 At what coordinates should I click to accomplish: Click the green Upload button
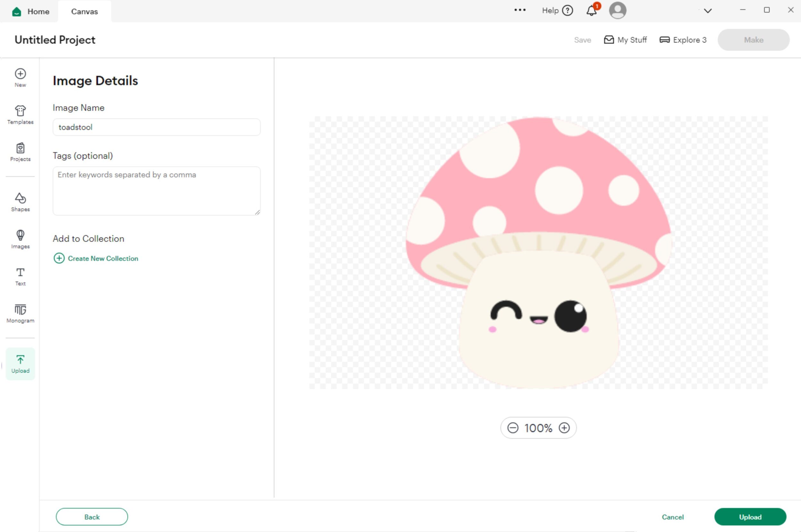coord(750,517)
